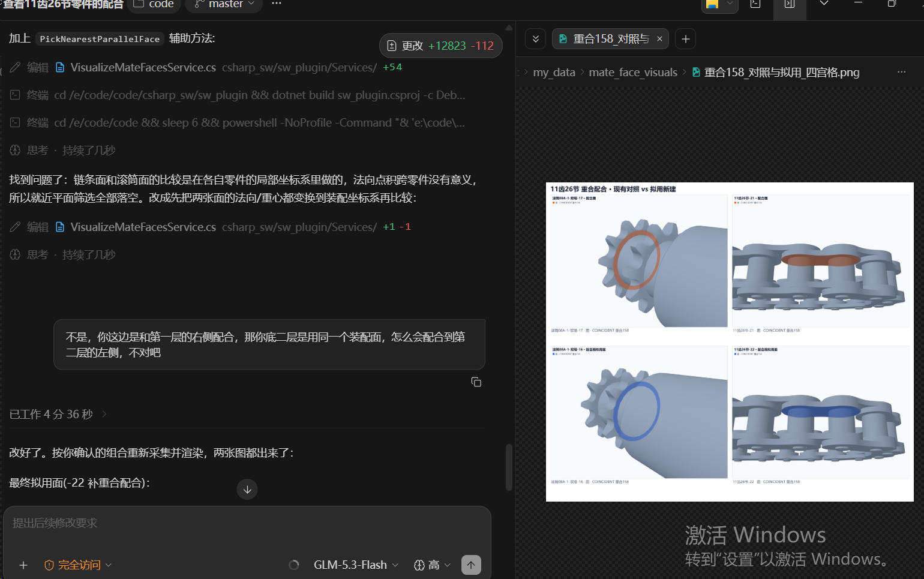Click the pencil icon on the +1 -1 edit row
The height and width of the screenshot is (579, 924).
tap(15, 227)
